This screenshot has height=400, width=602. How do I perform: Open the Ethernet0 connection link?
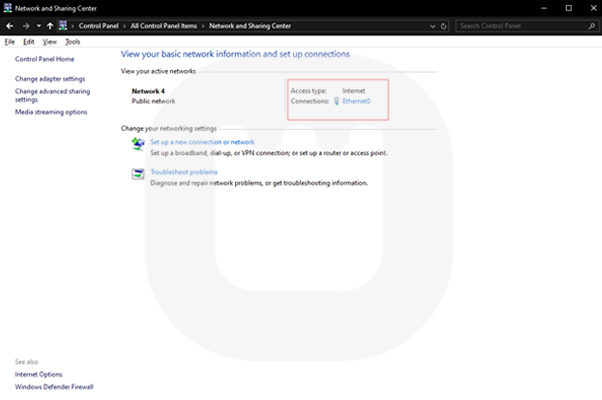(356, 101)
